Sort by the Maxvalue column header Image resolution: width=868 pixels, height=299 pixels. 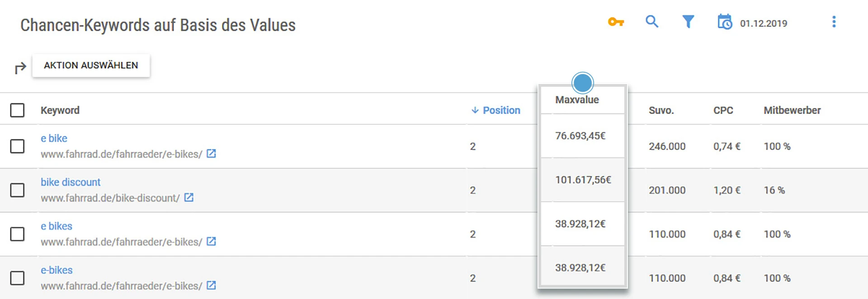(577, 100)
